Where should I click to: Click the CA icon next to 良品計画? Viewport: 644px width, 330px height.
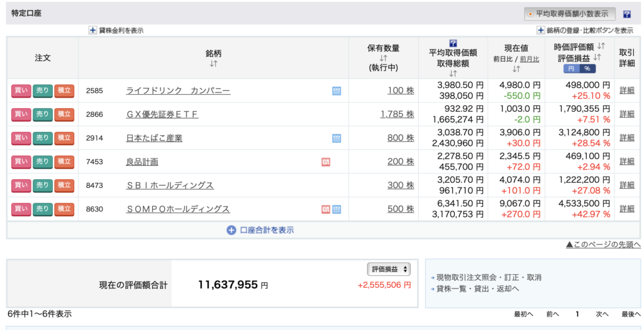pyautogui.click(x=326, y=162)
